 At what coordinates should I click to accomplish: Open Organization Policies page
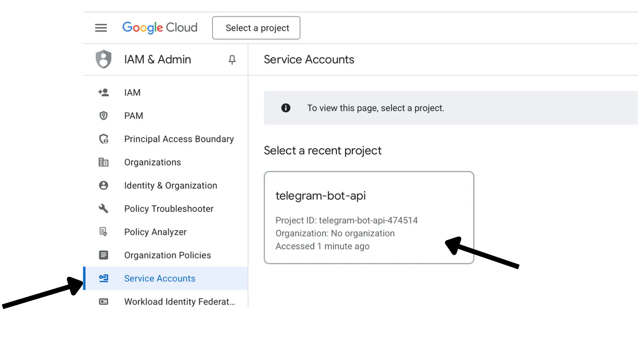click(167, 255)
